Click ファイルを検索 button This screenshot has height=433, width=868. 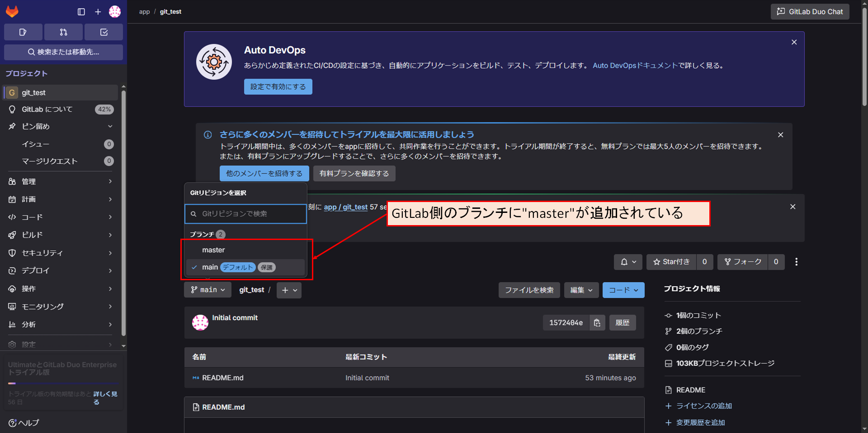(529, 290)
